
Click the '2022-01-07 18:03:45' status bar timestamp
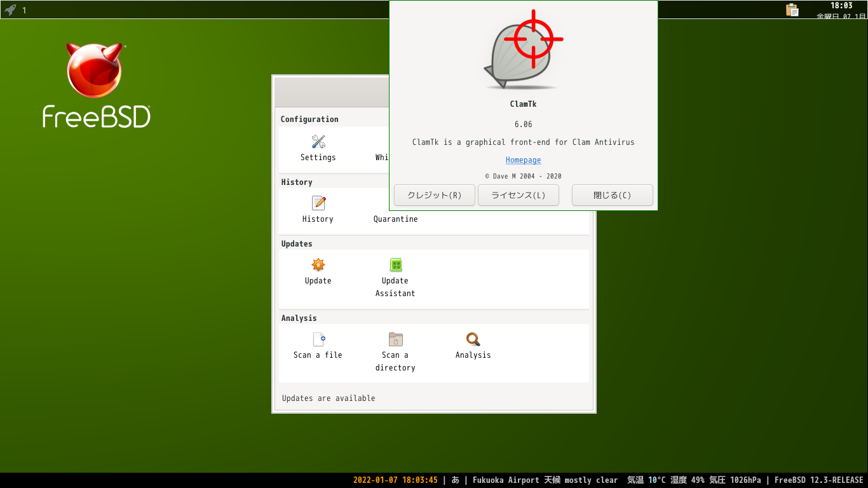click(x=395, y=480)
